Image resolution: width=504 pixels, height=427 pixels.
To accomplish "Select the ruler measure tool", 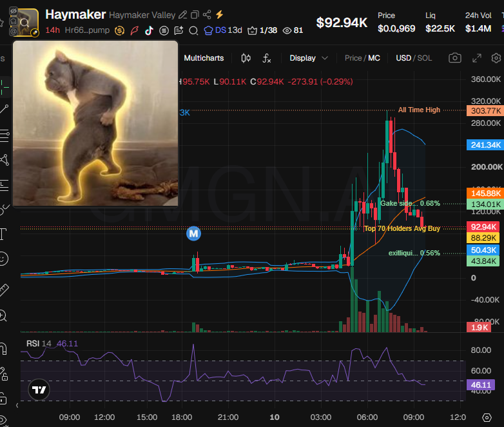I will coord(4,290).
